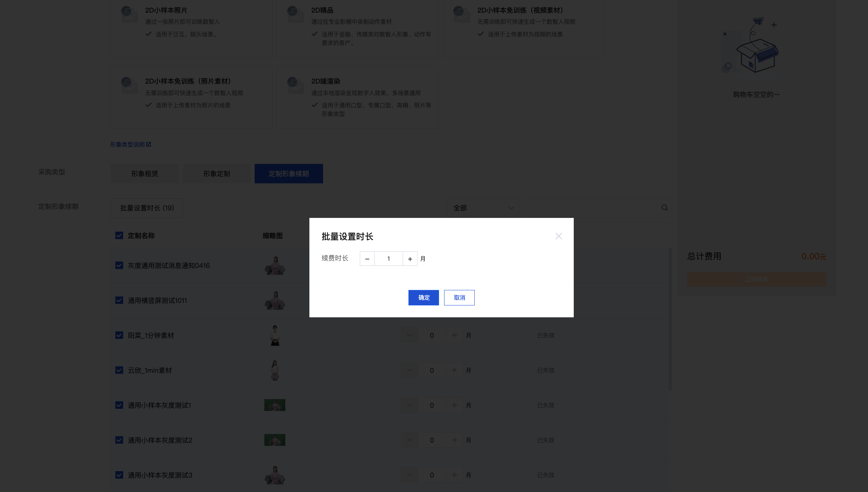
Task: Click minus icon for 通用小样本灰度测试1 months
Action: 409,405
